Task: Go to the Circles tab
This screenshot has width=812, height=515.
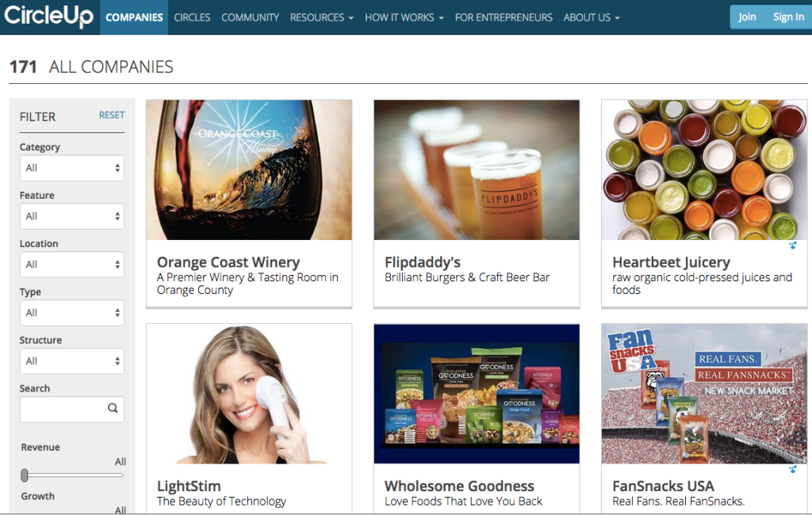Action: coord(192,17)
